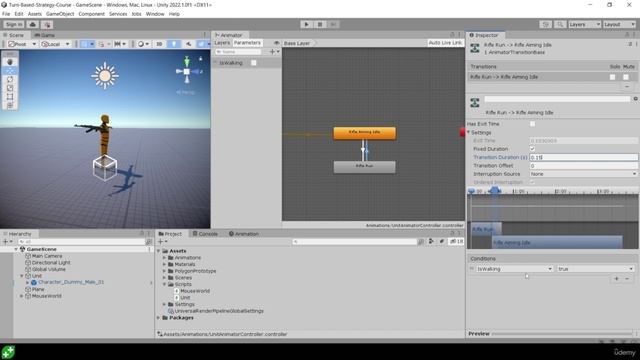
Task: Switch to the Scene tab
Action: [14, 35]
